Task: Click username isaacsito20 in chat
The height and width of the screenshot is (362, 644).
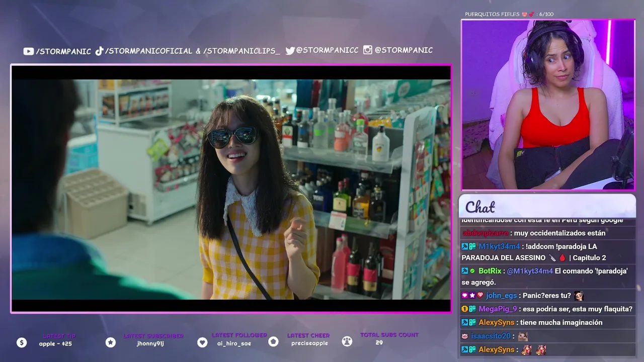Action: [x=491, y=336]
